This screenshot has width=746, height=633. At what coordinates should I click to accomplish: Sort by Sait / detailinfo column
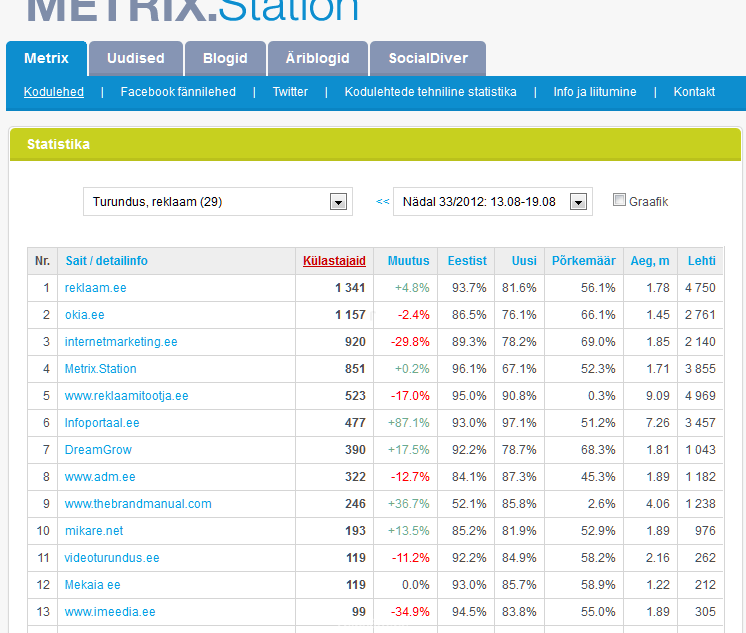click(x=107, y=261)
